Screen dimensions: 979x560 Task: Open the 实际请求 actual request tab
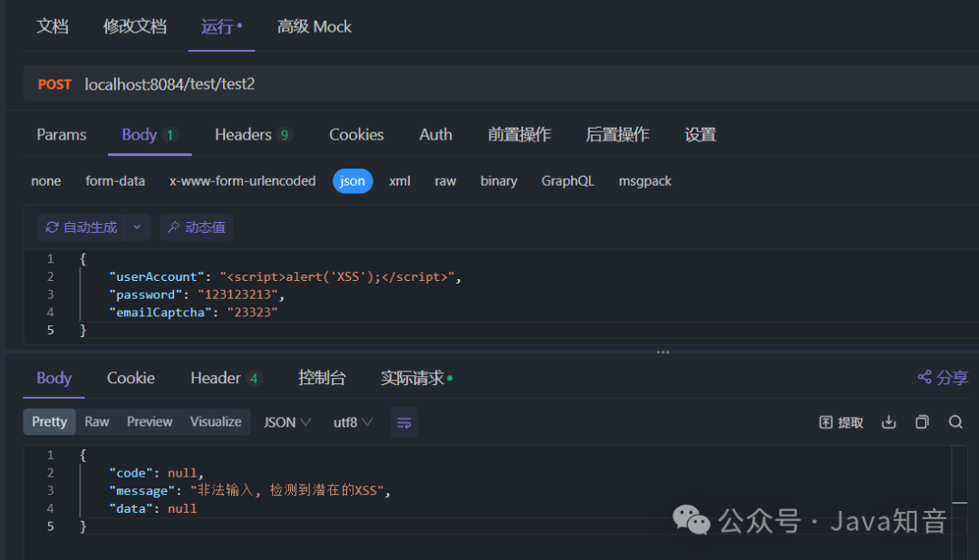416,378
